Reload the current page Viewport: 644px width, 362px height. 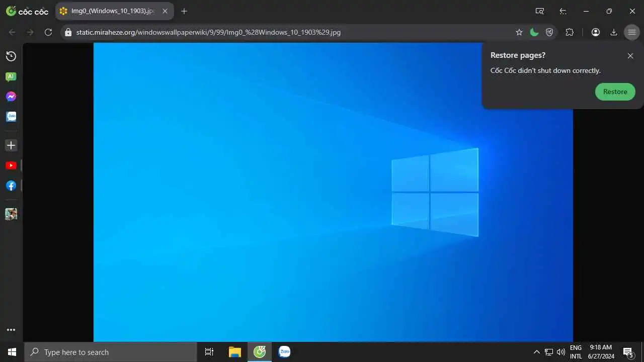click(x=48, y=32)
